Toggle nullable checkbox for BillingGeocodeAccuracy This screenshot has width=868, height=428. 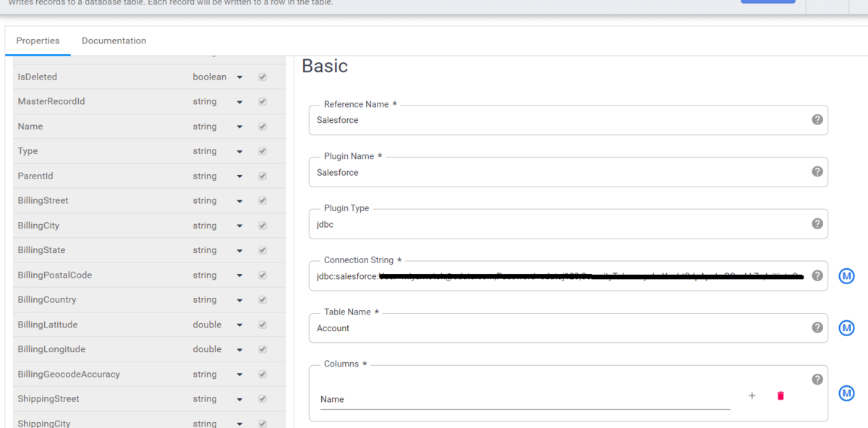[x=263, y=374]
